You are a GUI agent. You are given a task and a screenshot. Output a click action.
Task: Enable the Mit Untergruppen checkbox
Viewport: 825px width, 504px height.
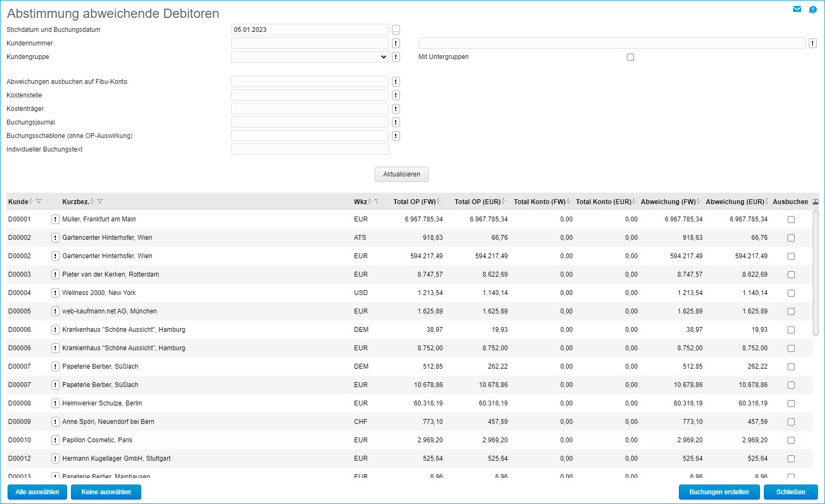pos(630,57)
